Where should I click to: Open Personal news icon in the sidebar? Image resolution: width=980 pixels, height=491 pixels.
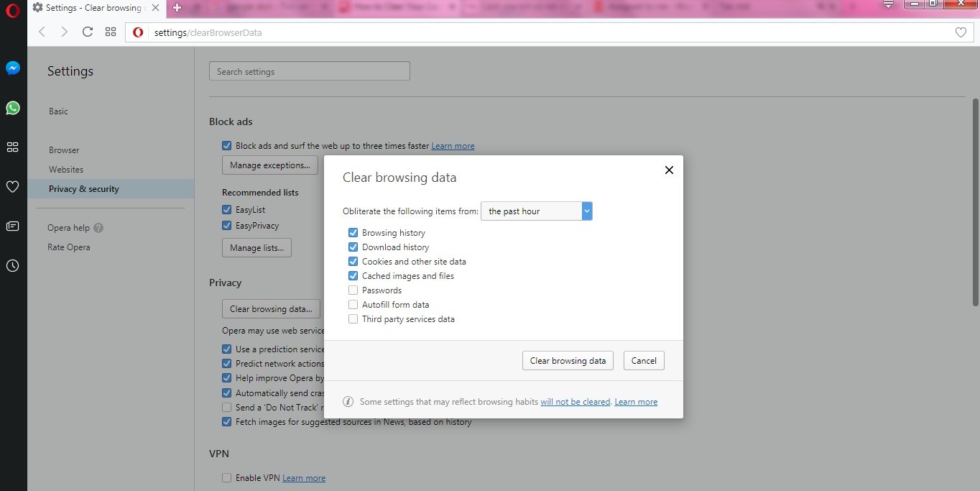[12, 226]
